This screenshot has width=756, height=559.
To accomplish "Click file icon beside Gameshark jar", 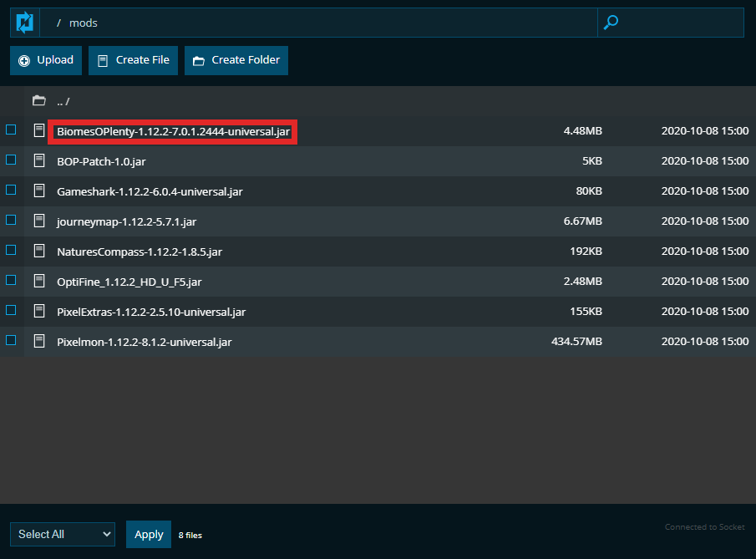I will coord(39,191).
